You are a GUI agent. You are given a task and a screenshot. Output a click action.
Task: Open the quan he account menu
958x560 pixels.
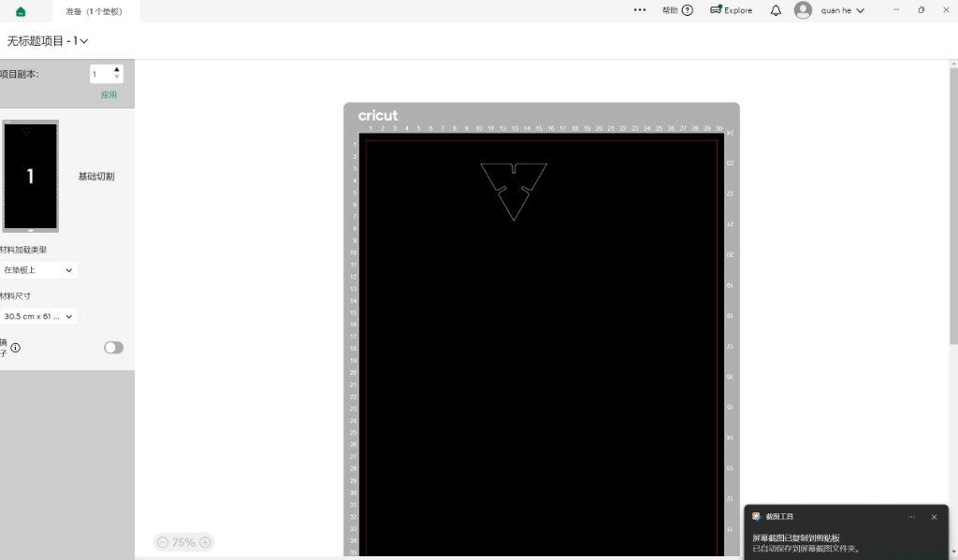[x=843, y=10]
